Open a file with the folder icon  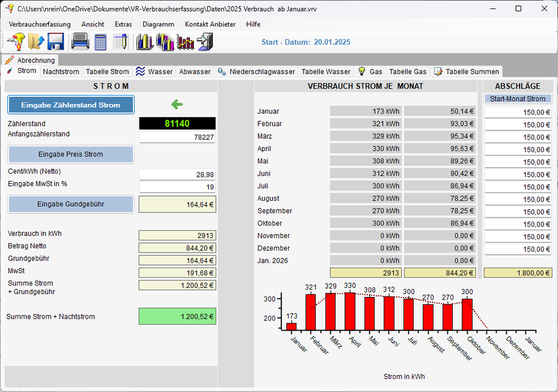coord(37,41)
